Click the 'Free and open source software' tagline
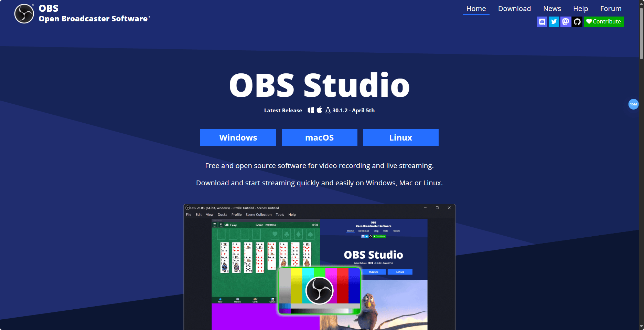The image size is (644, 330). (x=320, y=166)
